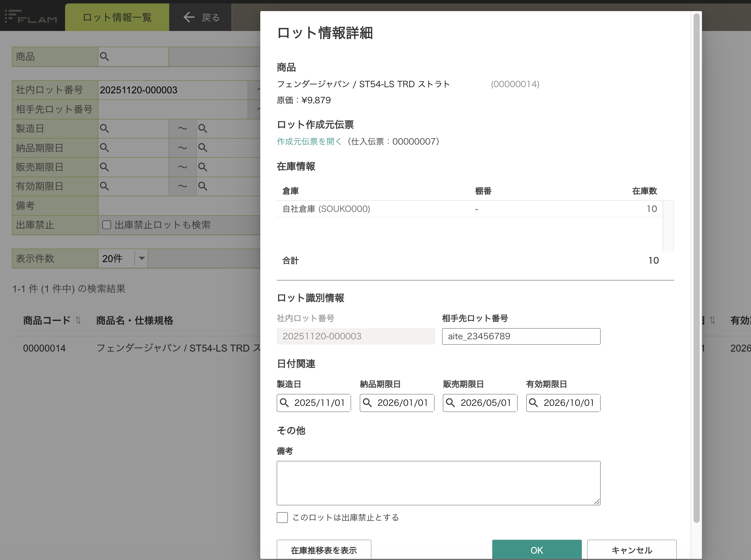Confirm with the OK button
Screen dimensions: 751x560
(x=537, y=550)
